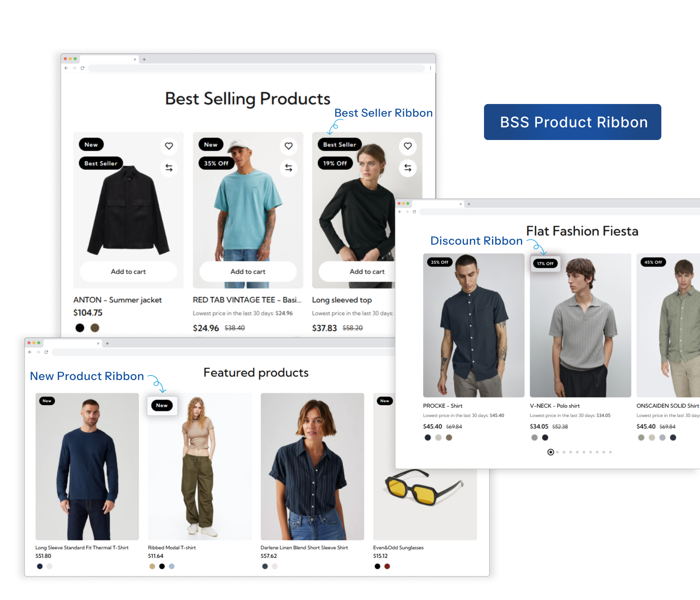
Task: Choose dark swatch for Darlene Linen Blend Shirt
Action: 265,566
